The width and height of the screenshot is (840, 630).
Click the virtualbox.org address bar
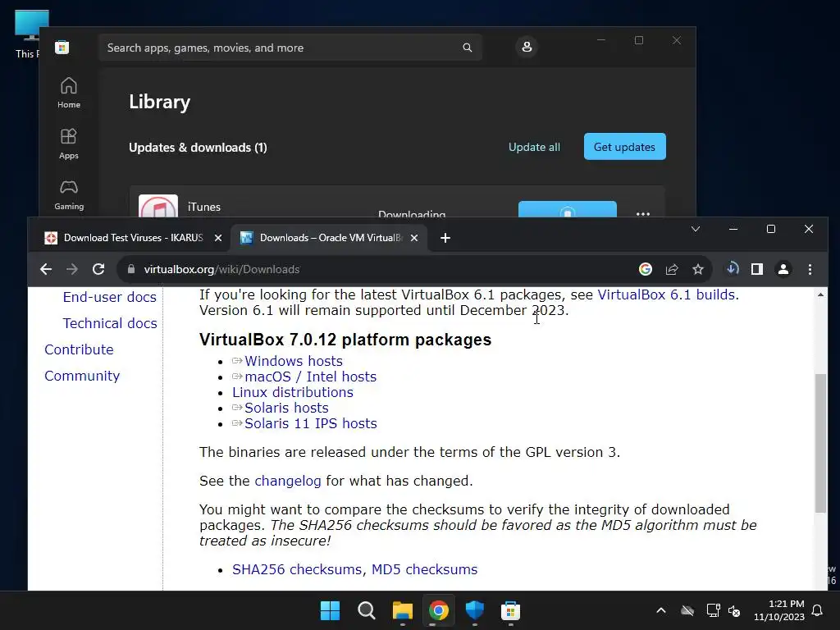pyautogui.click(x=375, y=269)
